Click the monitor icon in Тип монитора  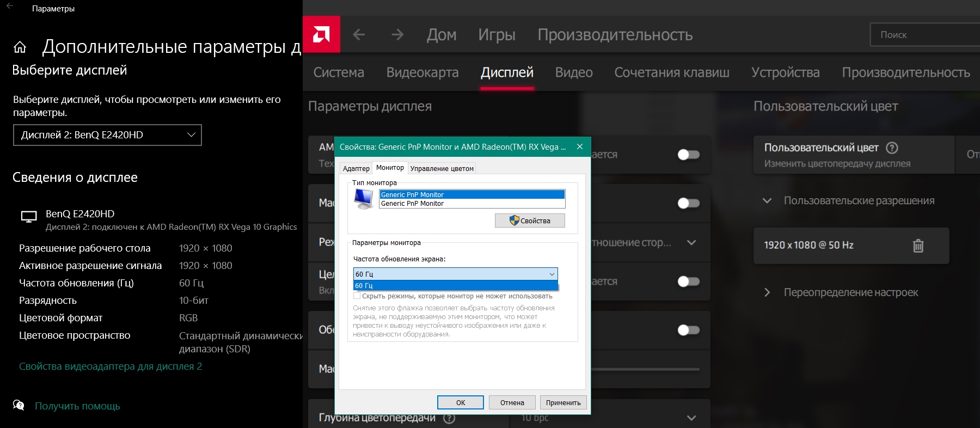(x=364, y=199)
